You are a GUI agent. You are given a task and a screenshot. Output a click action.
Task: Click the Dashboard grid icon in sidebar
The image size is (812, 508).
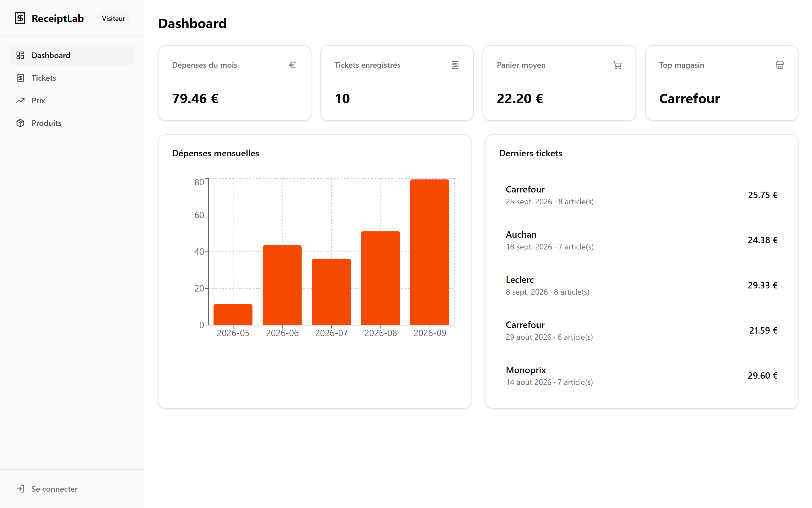tap(20, 55)
